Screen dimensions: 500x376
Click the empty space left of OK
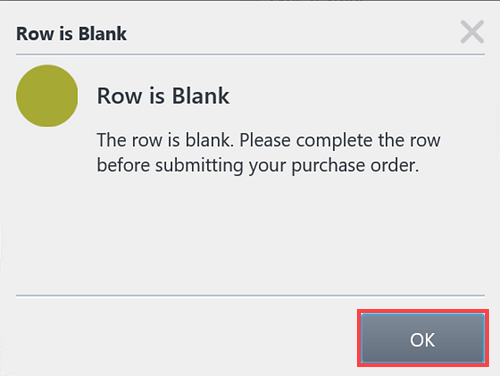coord(187,338)
